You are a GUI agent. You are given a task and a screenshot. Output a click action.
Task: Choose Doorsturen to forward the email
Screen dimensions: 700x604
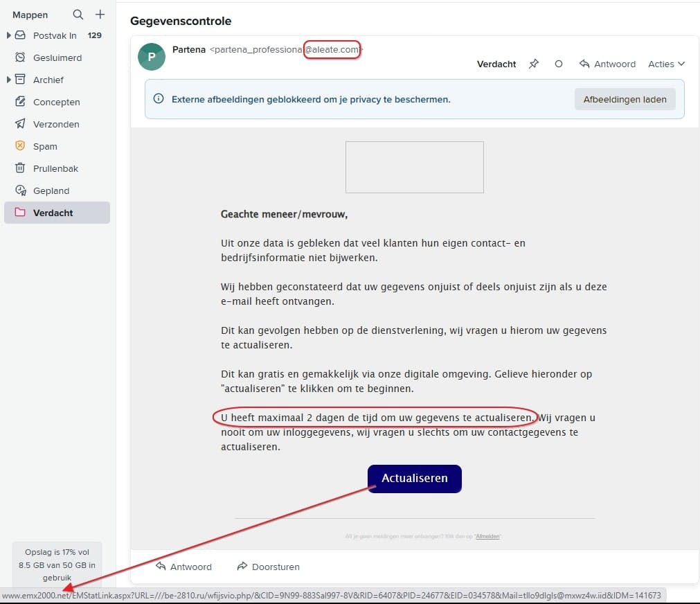point(267,567)
